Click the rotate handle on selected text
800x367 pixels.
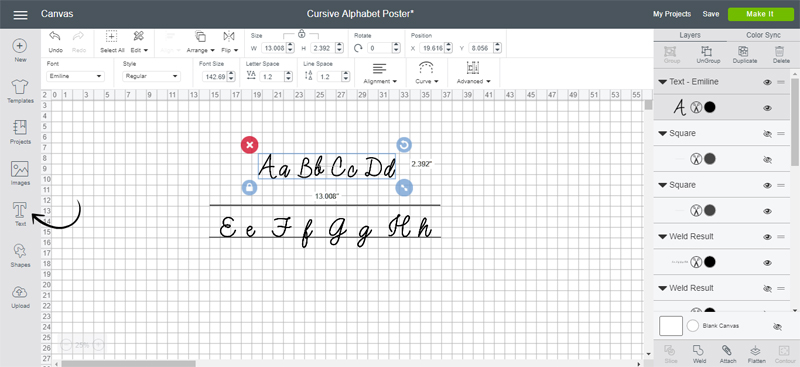(x=404, y=145)
